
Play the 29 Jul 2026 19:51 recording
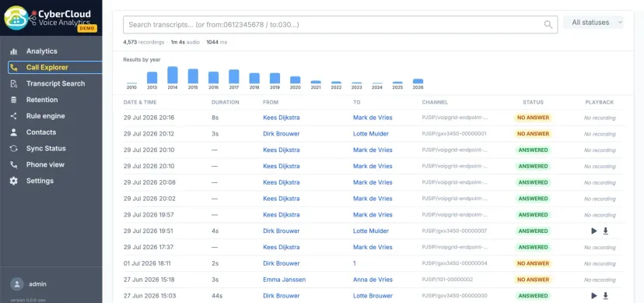(594, 231)
